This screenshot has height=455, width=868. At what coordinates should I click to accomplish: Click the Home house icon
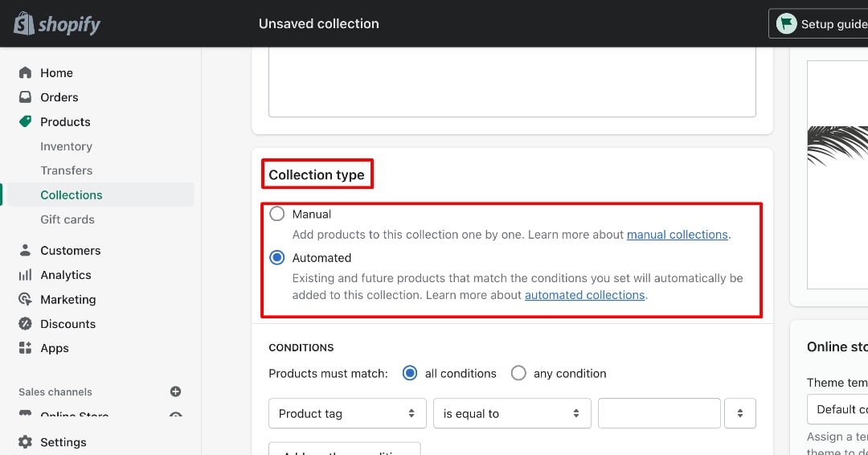(25, 72)
